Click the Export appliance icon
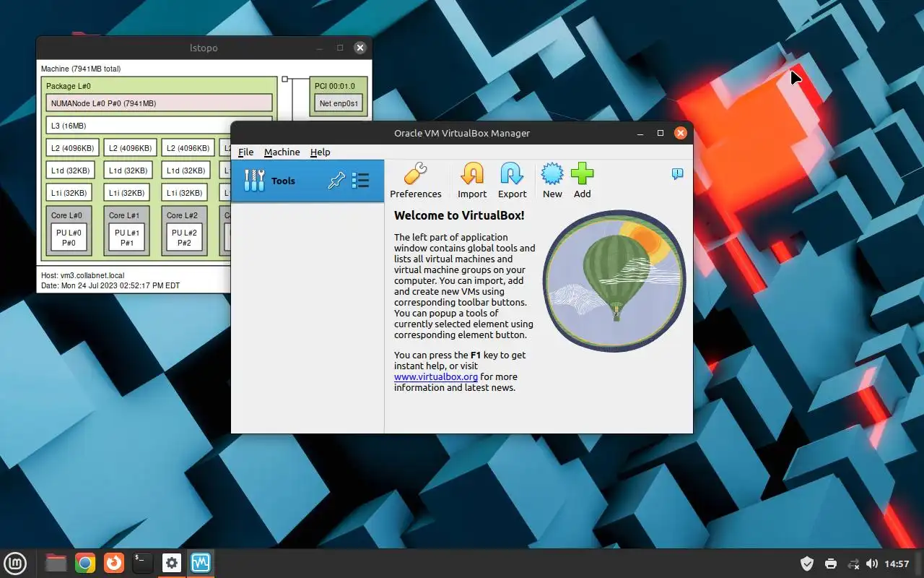Image resolution: width=924 pixels, height=578 pixels. [x=512, y=181]
